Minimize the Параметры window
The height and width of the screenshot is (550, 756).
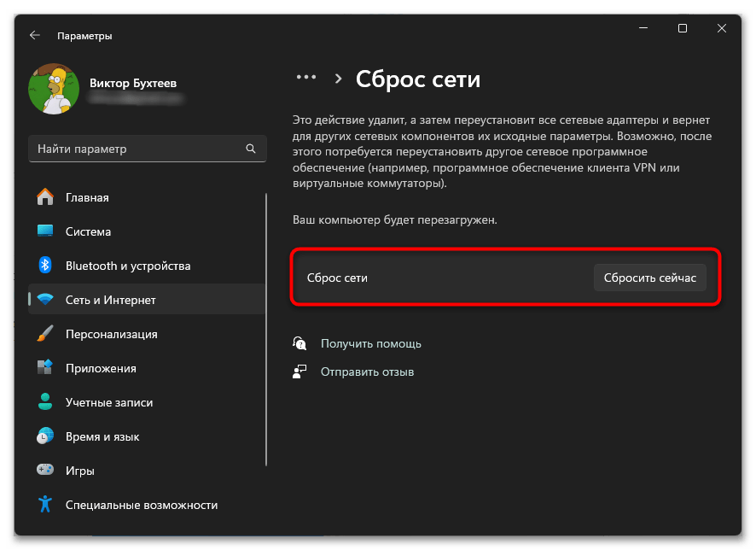click(x=643, y=28)
